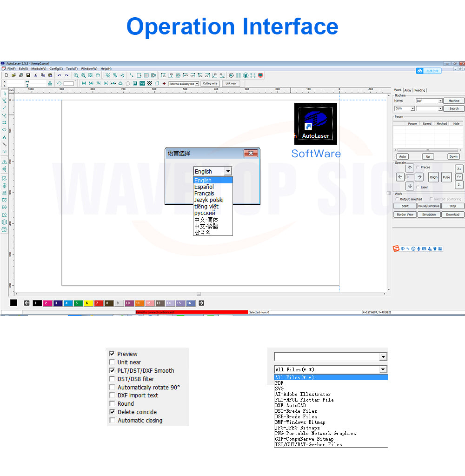This screenshot has height=476, width=465.
Task: Click the Origin button
Action: point(433,177)
